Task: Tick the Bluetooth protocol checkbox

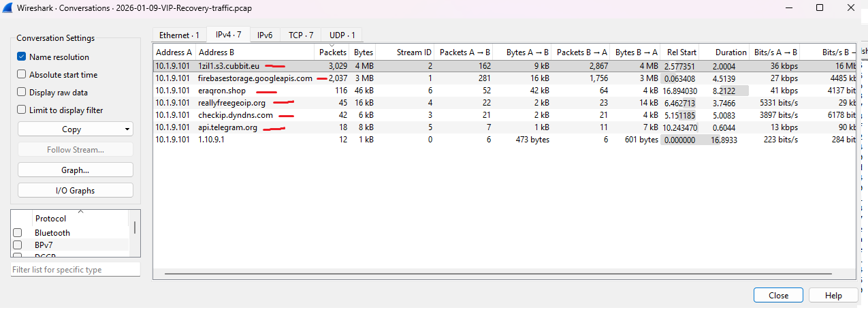Action: [18, 233]
